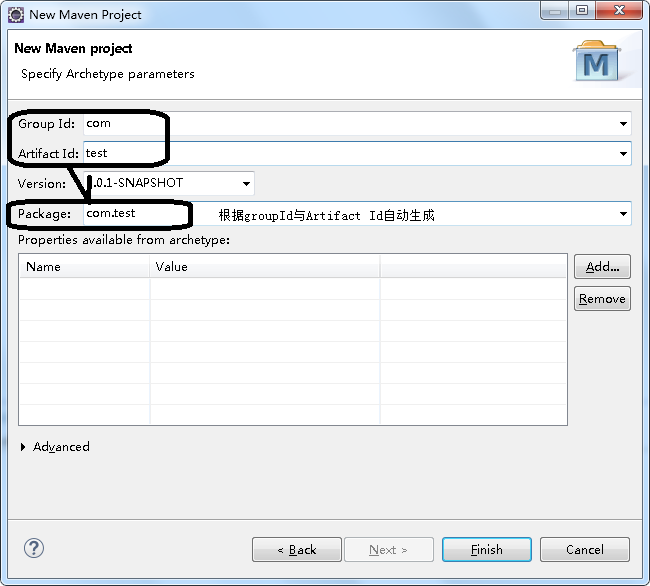This screenshot has height=586, width=650.
Task: Click the 'Package:' label
Action: coord(44,214)
